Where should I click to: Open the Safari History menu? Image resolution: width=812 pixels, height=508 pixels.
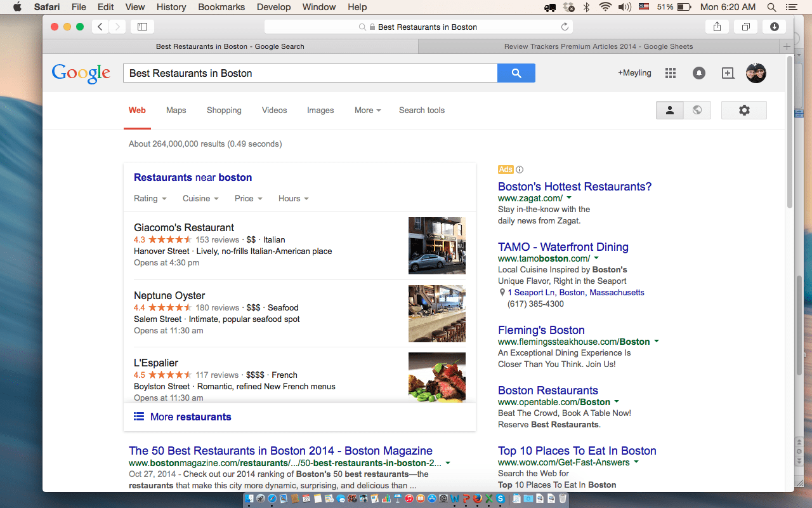click(171, 7)
